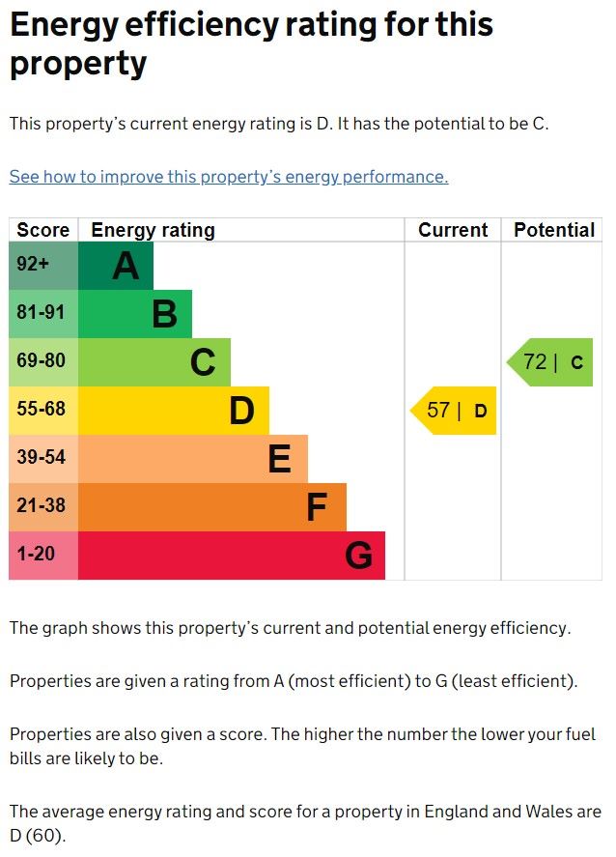Image resolution: width=616 pixels, height=857 pixels.
Task: Click the dark green A rating bar
Action: tap(115, 266)
